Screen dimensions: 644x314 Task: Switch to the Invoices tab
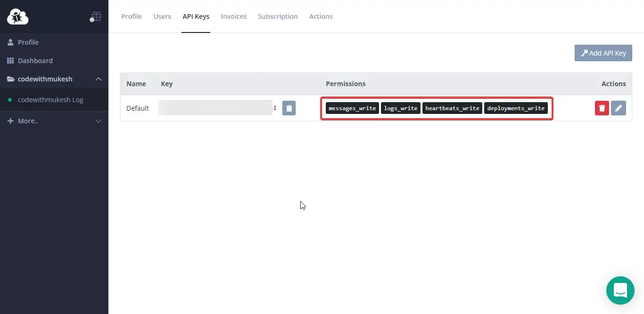click(233, 16)
